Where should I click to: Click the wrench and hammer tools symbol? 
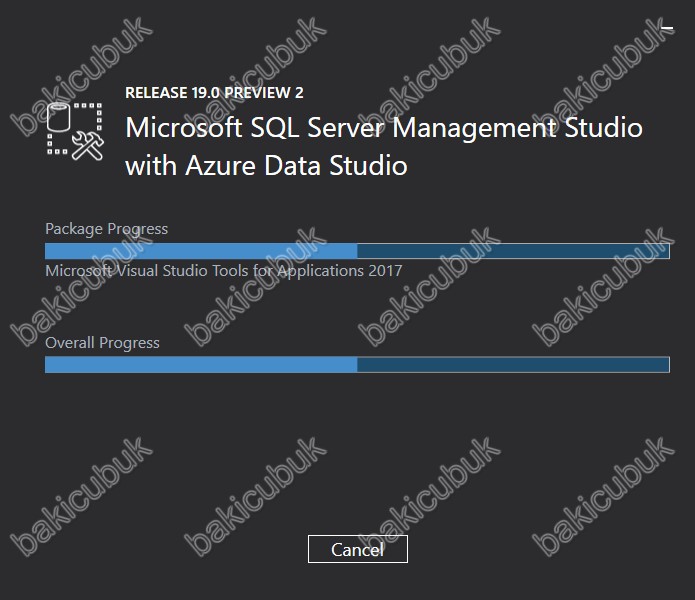pyautogui.click(x=88, y=145)
